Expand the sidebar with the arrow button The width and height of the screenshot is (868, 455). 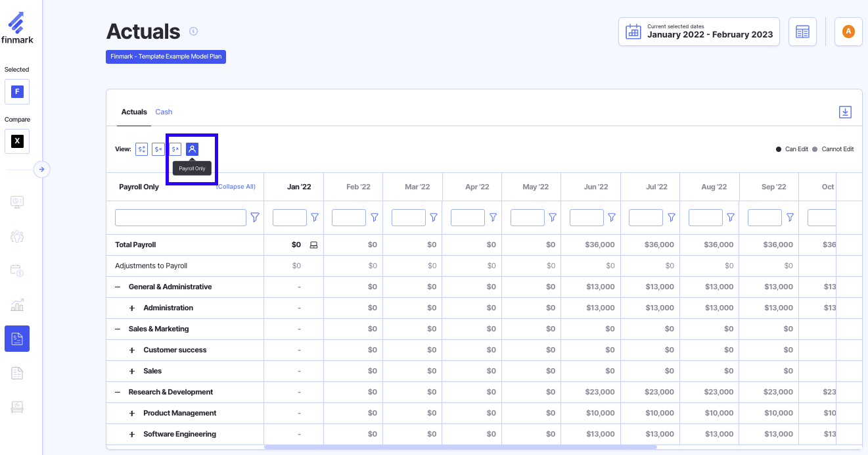41,169
